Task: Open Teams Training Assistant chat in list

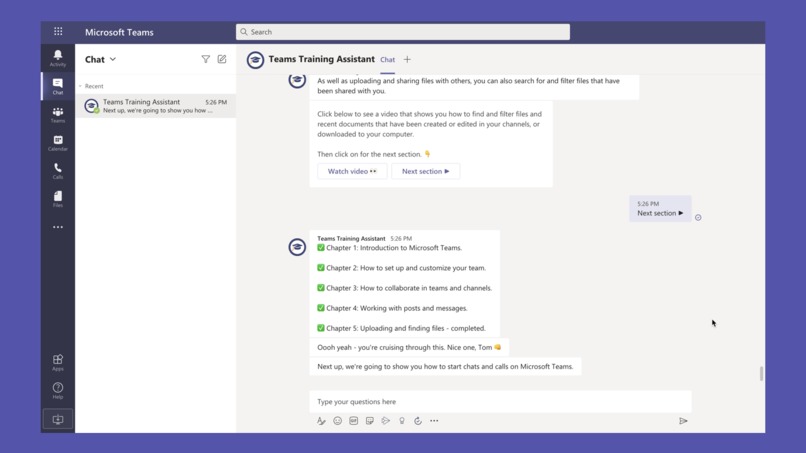Action: (x=156, y=106)
